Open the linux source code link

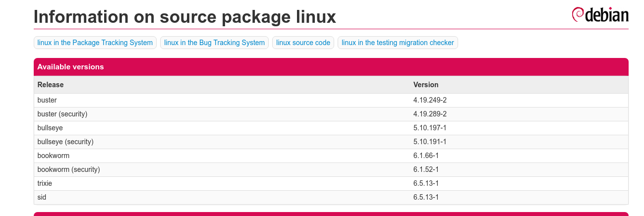click(303, 43)
